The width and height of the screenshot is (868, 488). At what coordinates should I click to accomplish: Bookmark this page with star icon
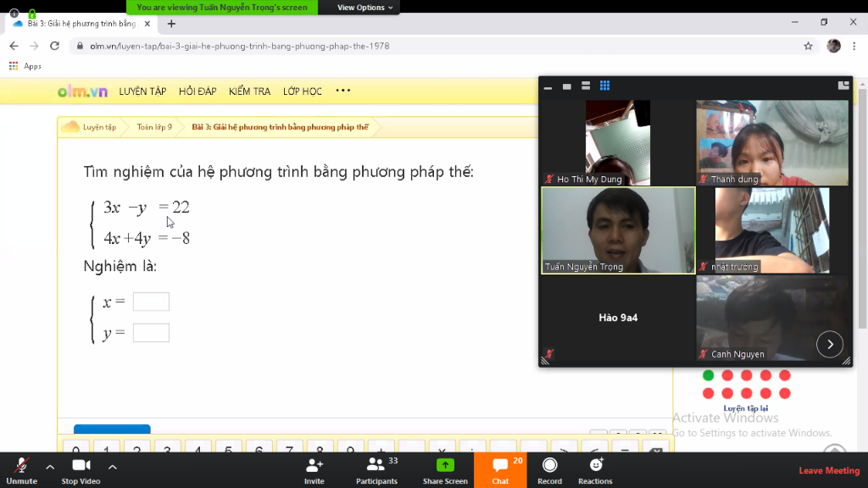808,46
